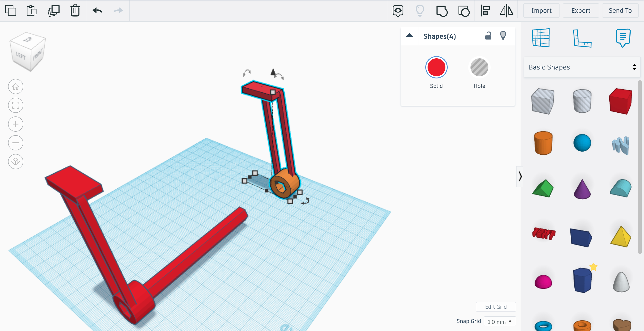
Task: Click the Export menu button
Action: (581, 11)
